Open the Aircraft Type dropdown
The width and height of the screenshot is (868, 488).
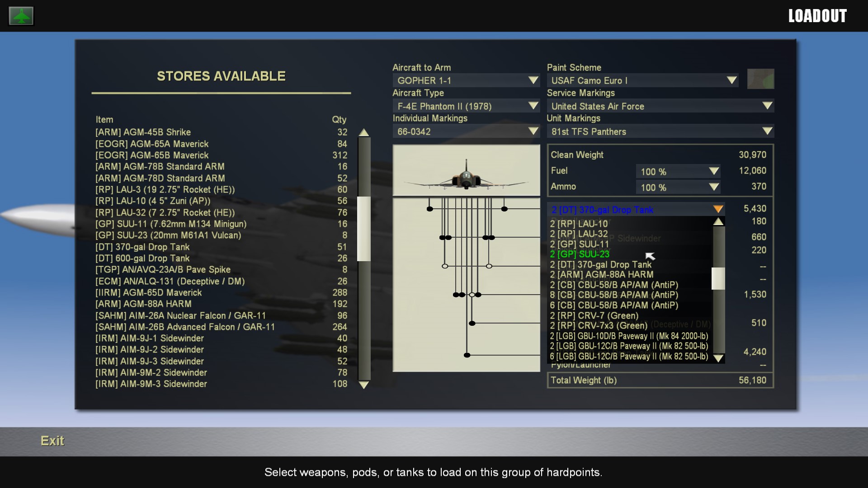(x=466, y=106)
